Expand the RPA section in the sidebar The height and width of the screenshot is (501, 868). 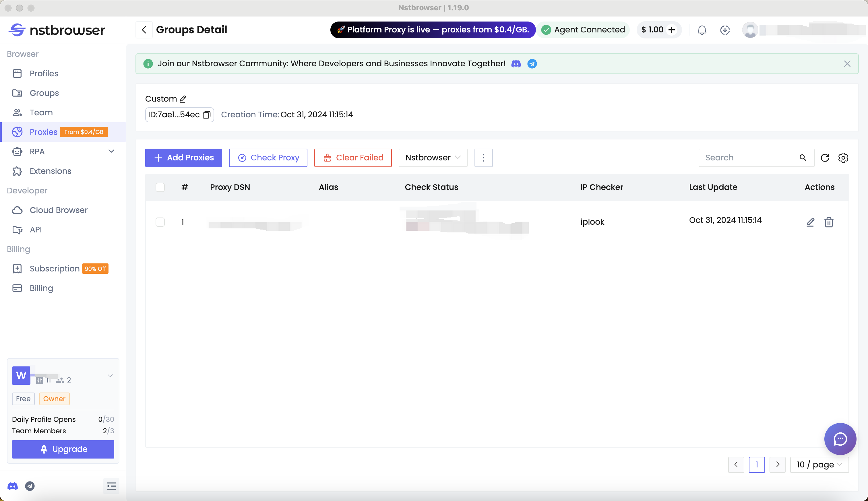pyautogui.click(x=111, y=152)
